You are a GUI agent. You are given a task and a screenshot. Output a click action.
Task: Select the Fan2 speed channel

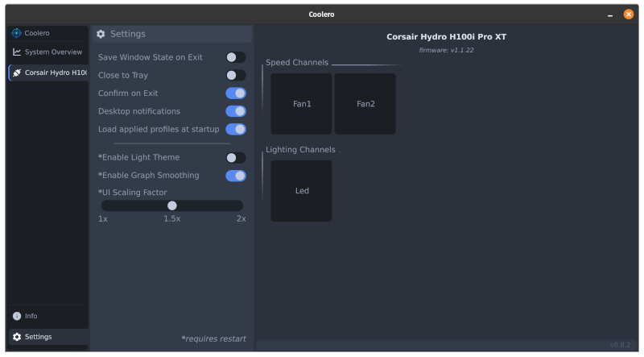pyautogui.click(x=365, y=104)
